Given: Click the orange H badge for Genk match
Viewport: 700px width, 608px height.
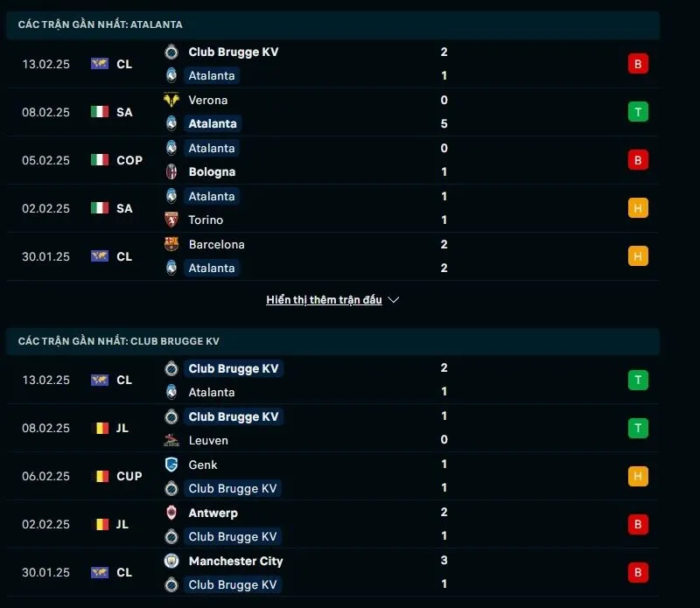Looking at the screenshot, I should 638,477.
